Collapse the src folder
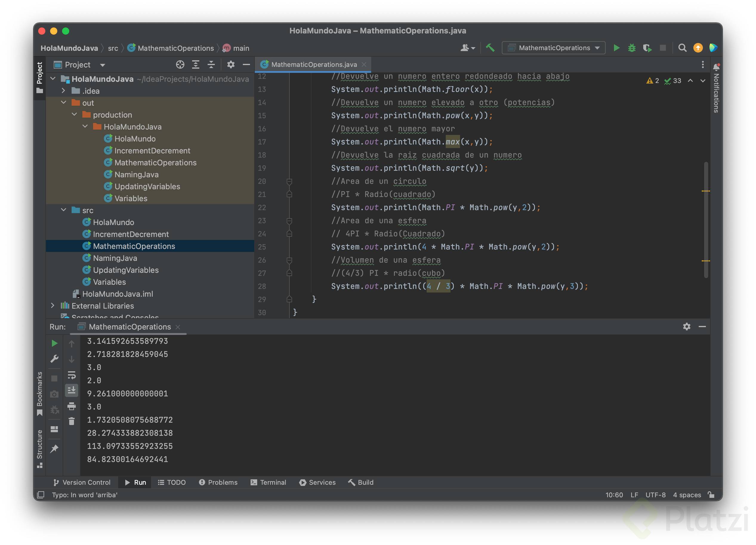The height and width of the screenshot is (545, 756). [x=63, y=210]
